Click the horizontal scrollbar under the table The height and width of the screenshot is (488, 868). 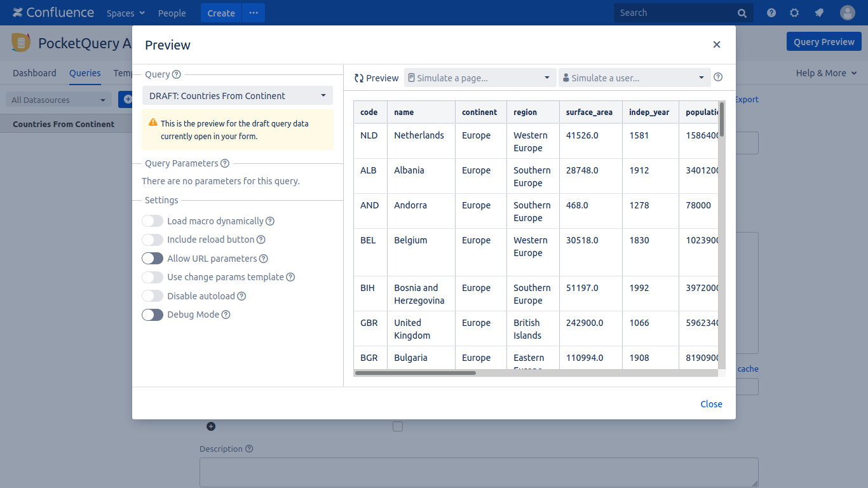(416, 373)
